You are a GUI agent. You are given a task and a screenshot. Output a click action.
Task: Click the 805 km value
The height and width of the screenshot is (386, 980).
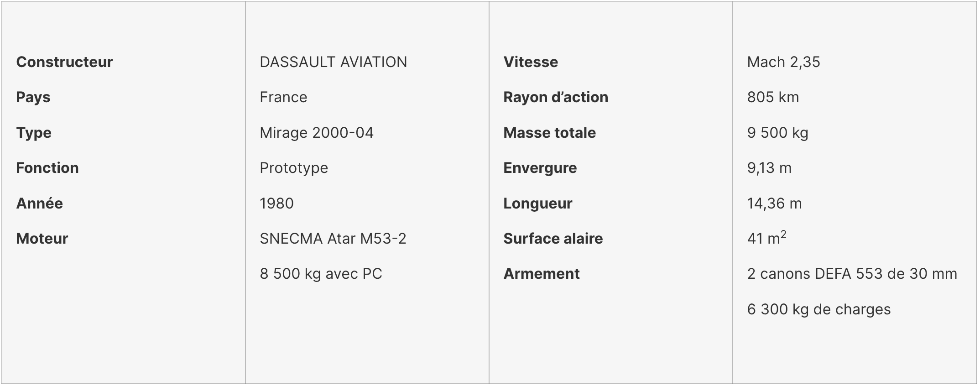coord(773,97)
